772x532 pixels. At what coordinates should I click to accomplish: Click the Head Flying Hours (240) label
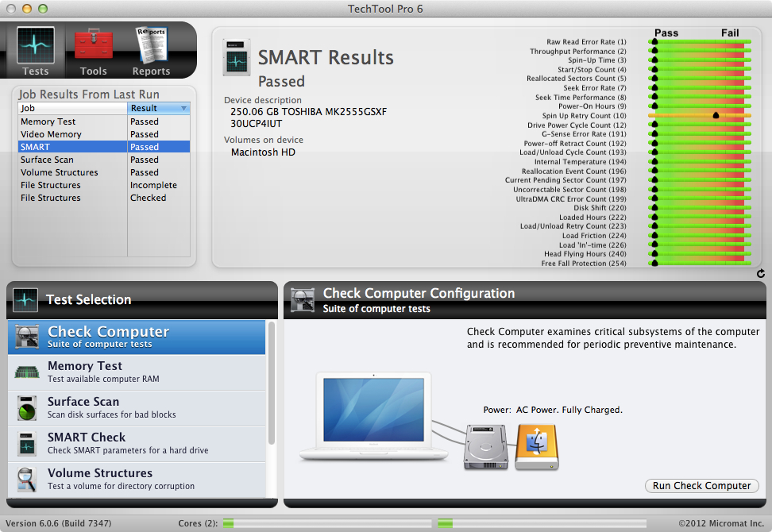click(x=585, y=254)
